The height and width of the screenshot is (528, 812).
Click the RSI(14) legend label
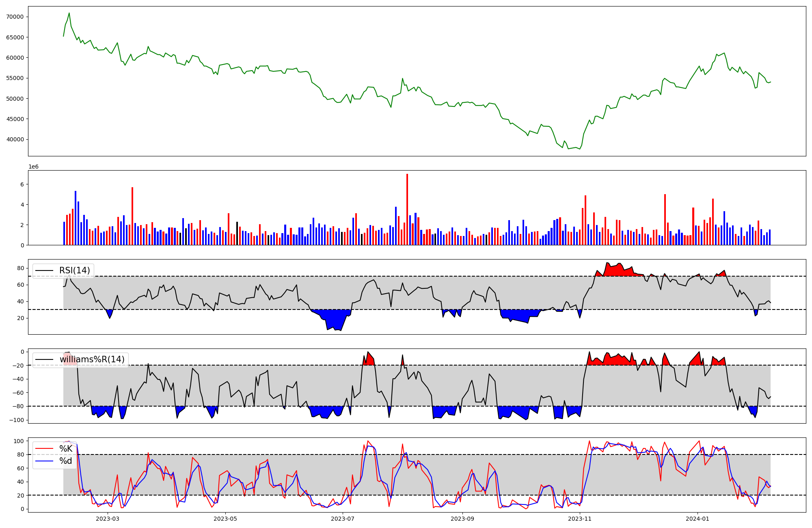(75, 270)
